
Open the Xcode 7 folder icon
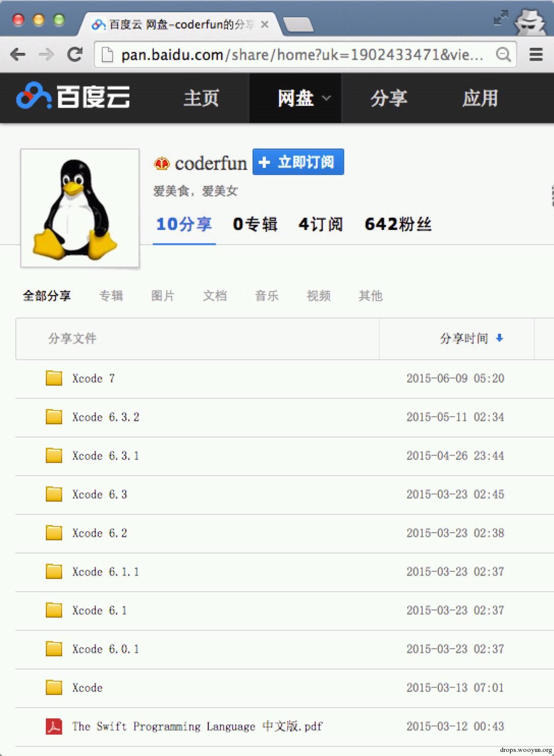pyautogui.click(x=54, y=378)
